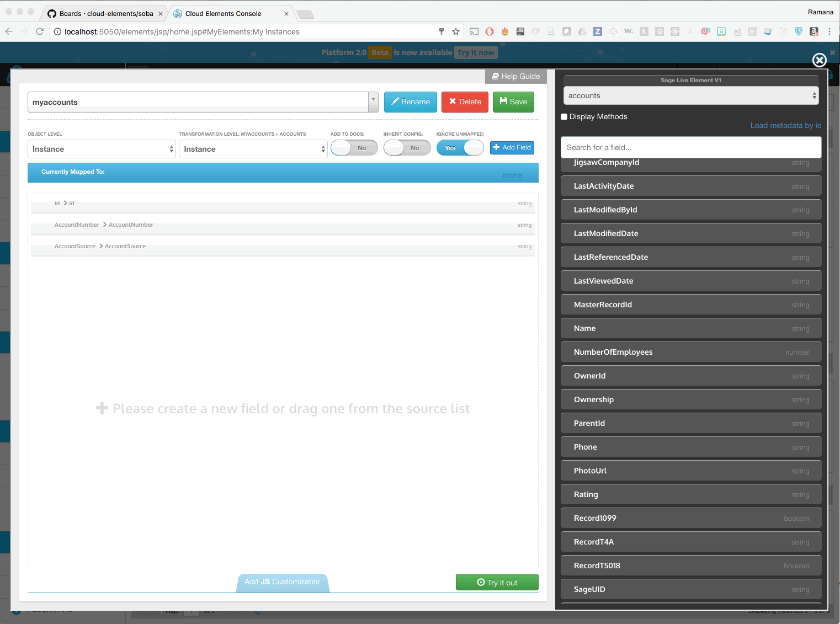Select the NumberOfEmployees source field
Viewport: 840px width, 624px height.
point(691,352)
